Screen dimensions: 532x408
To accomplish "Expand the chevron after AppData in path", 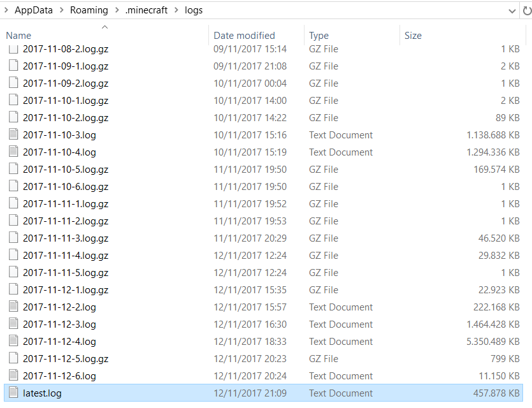I will (x=61, y=10).
